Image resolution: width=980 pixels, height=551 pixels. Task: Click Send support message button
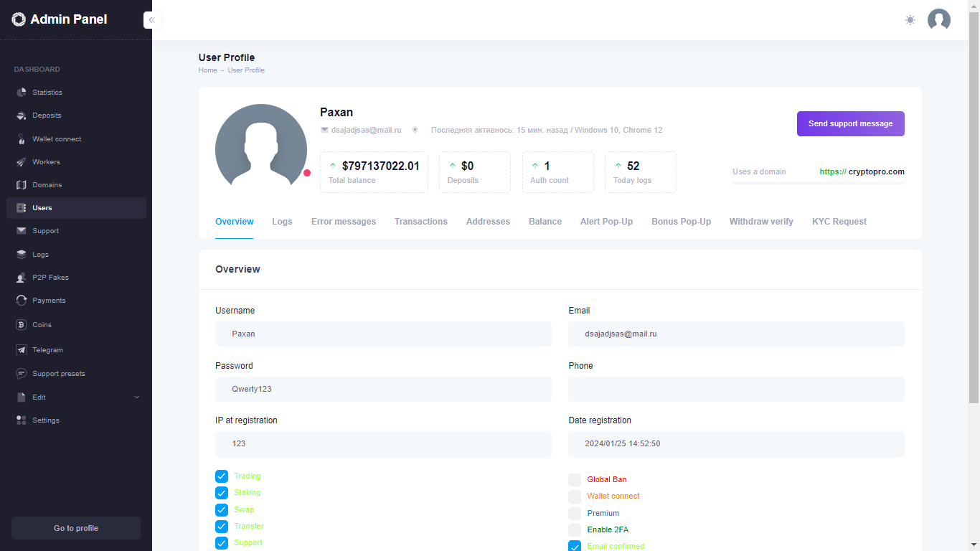[850, 123]
